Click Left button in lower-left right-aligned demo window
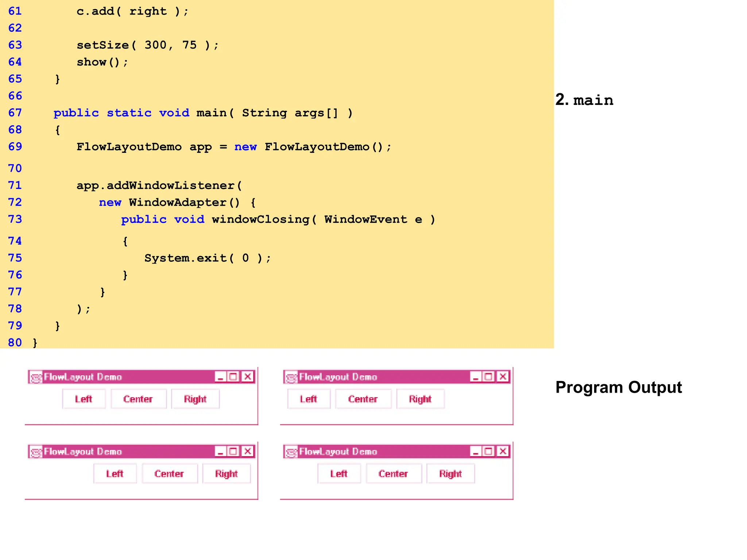This screenshot has width=747, height=560. pos(115,474)
